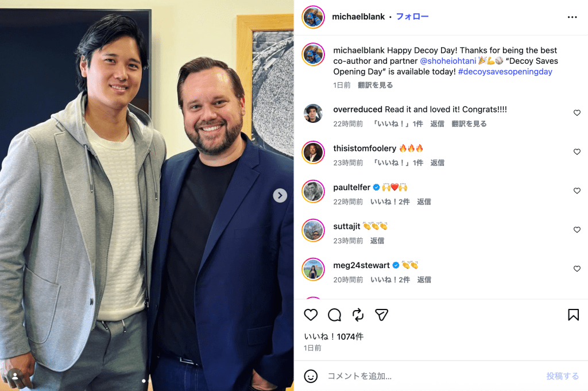Open @shoheiohtani mention link
The height and width of the screenshot is (391, 588).
pyautogui.click(x=448, y=61)
